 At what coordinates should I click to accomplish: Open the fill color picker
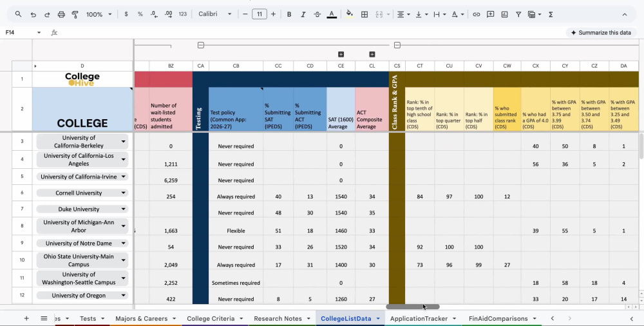[350, 14]
